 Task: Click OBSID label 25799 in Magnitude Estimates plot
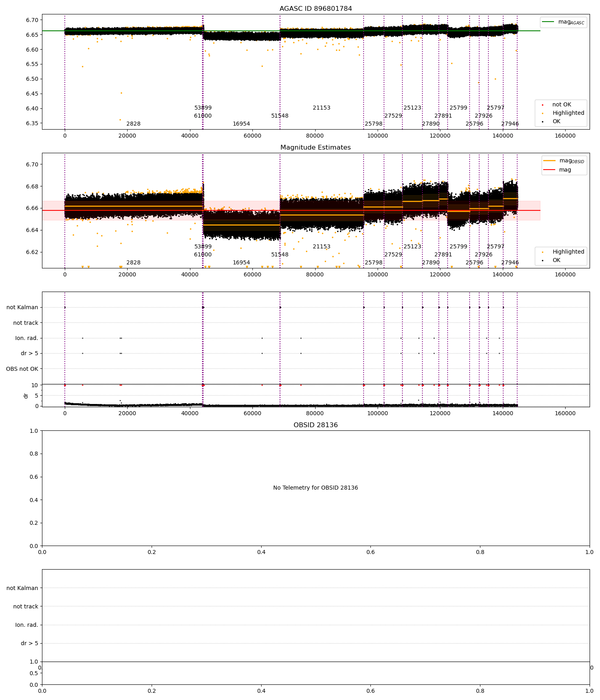458,247
